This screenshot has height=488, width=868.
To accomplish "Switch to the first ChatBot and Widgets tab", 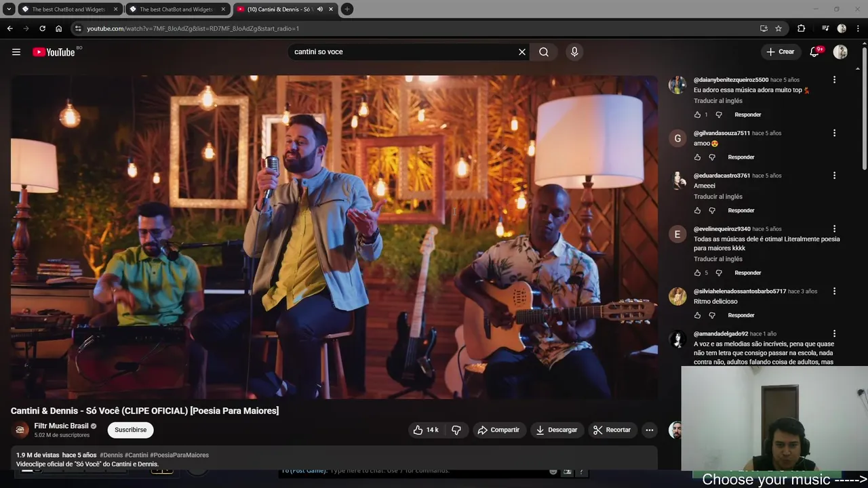I will [x=69, y=9].
